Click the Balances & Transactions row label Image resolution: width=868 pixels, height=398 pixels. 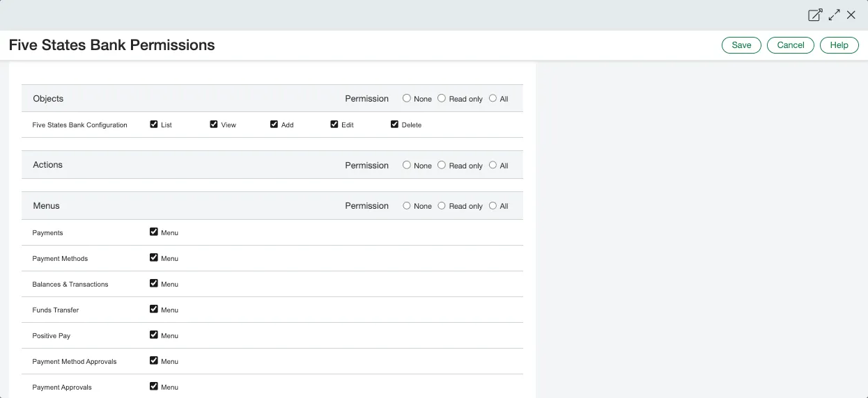[x=70, y=285]
